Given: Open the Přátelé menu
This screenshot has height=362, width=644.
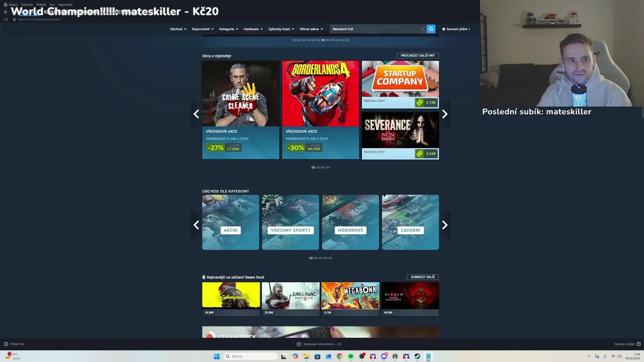Looking at the screenshot, I should 41,5.
